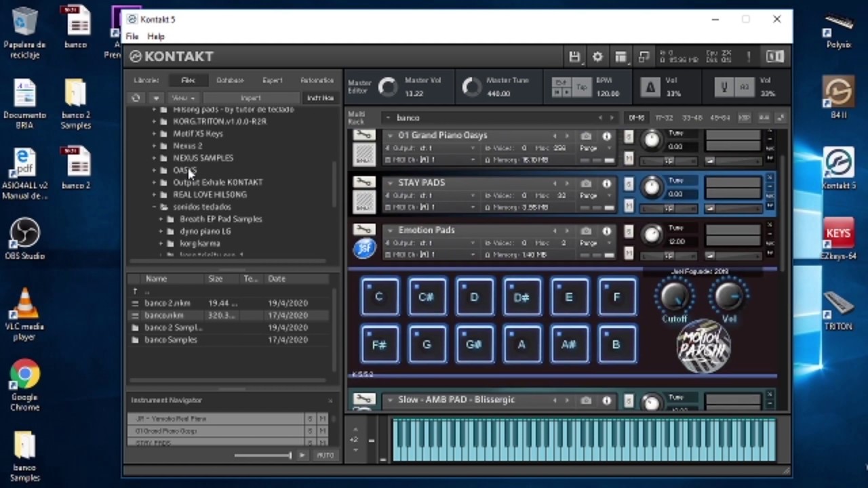Click the tuning fork reference tone icon
This screenshot has height=488, width=868.
(724, 87)
